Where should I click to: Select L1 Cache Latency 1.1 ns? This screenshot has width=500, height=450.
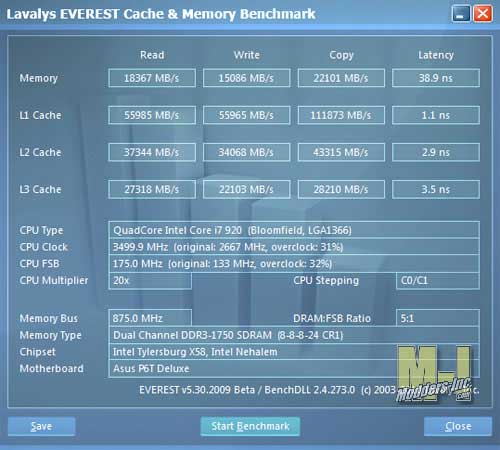[436, 115]
